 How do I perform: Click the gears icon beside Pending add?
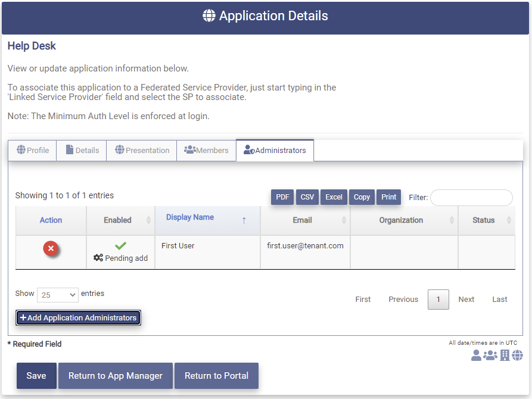98,258
